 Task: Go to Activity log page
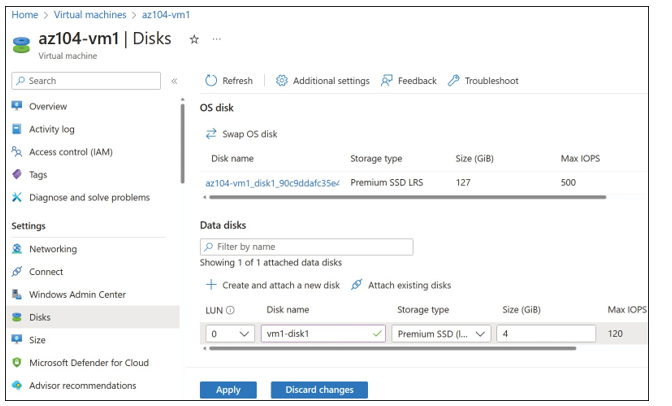pyautogui.click(x=51, y=129)
